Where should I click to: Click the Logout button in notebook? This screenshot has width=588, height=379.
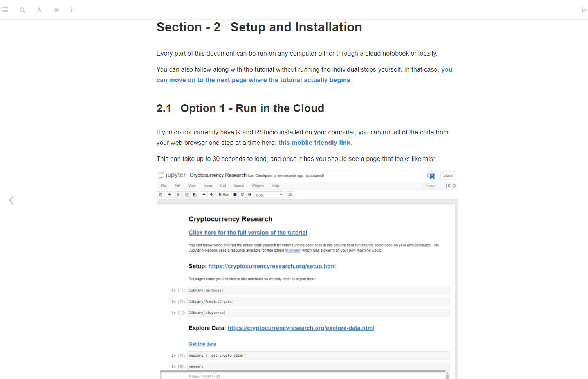point(448,175)
